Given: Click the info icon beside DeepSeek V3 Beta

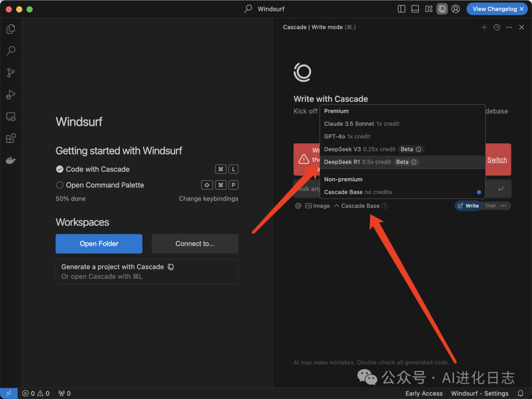Looking at the screenshot, I should pyautogui.click(x=419, y=149).
